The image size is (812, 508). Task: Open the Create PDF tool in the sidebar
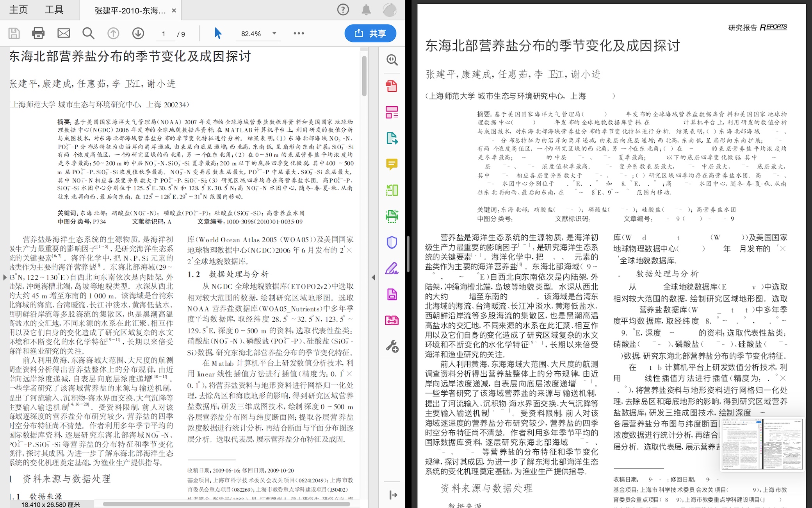tap(392, 86)
